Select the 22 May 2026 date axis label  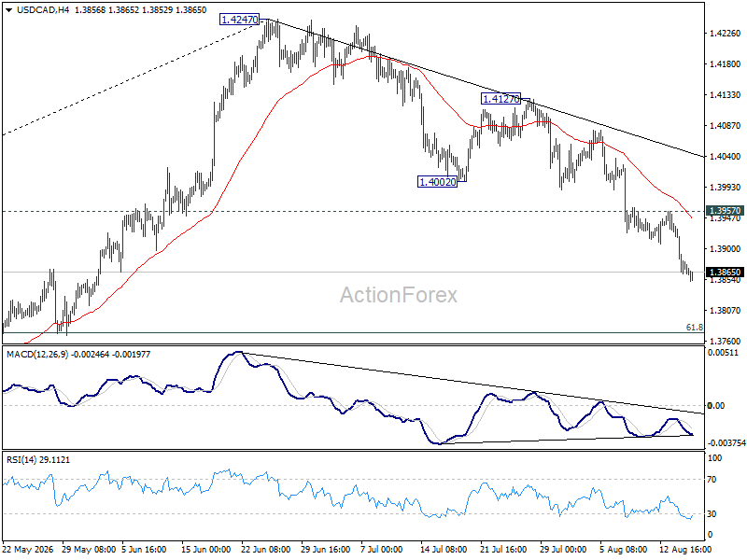(27, 550)
